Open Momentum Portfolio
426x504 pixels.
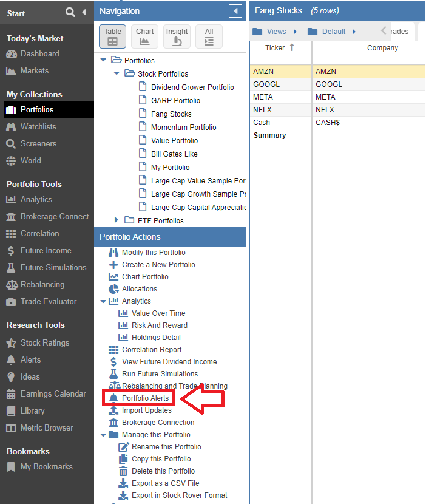[183, 128]
